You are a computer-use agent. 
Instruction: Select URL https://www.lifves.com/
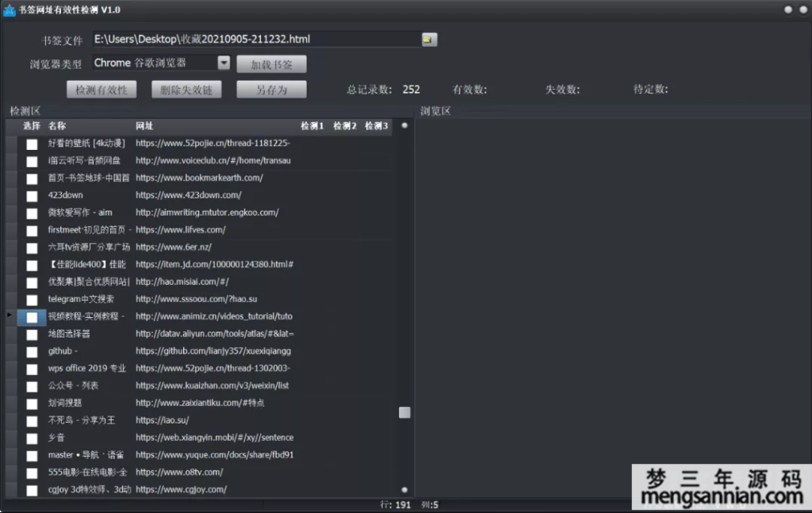(181, 230)
